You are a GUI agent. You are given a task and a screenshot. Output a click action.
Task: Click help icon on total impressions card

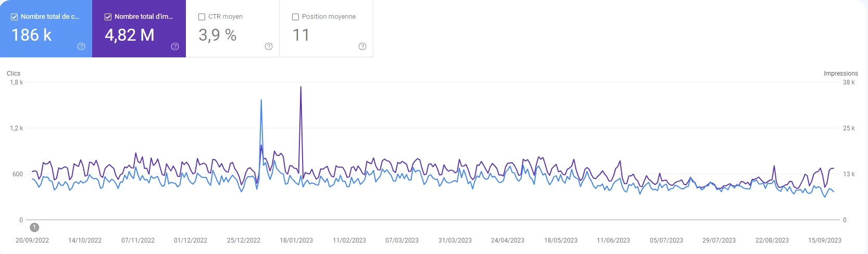(175, 46)
